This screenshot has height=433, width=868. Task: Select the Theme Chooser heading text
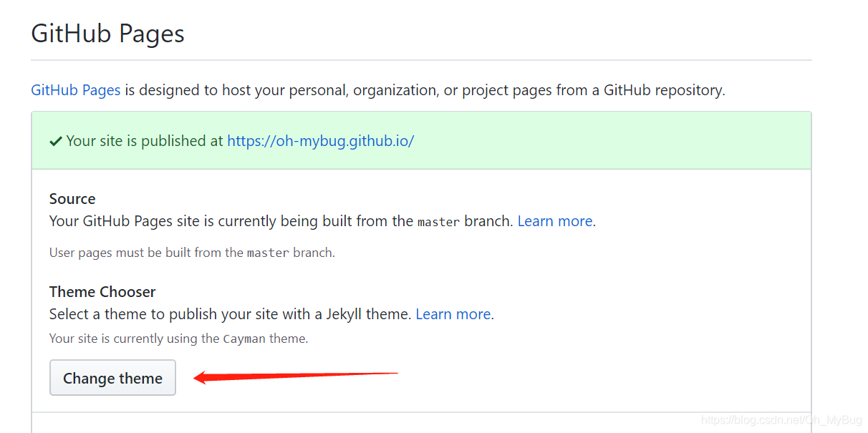(x=102, y=292)
